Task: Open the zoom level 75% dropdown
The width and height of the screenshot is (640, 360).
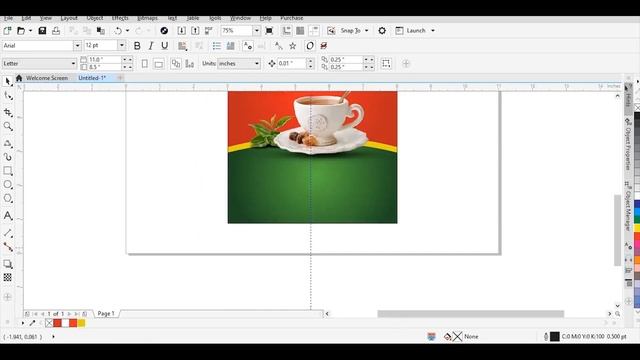Action: click(256, 31)
